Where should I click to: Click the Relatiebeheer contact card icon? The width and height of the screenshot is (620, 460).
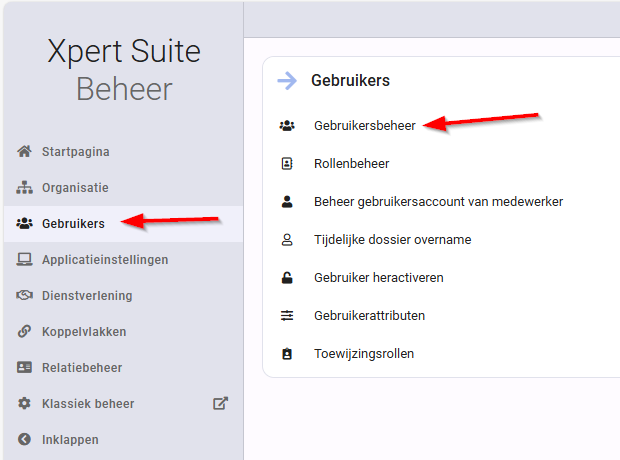click(x=25, y=367)
